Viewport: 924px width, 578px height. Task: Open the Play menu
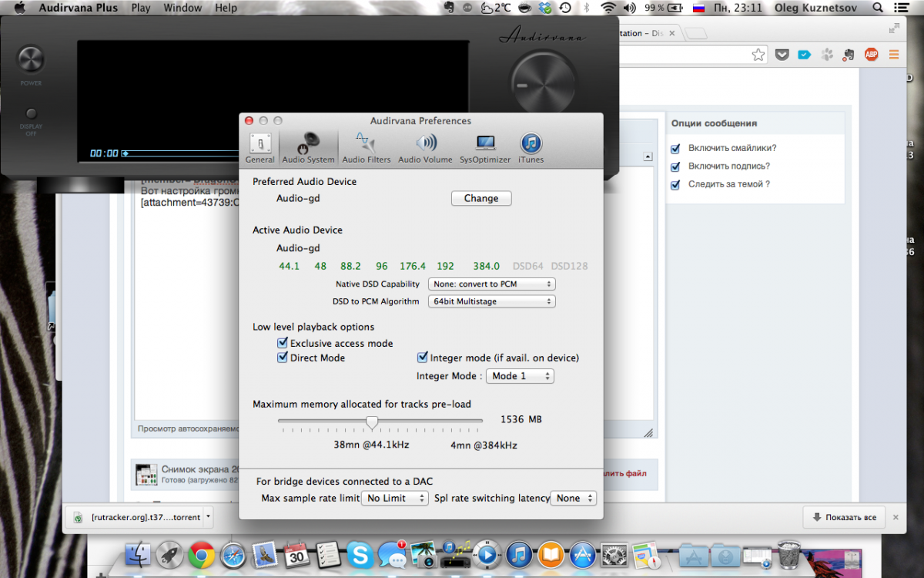(x=141, y=8)
